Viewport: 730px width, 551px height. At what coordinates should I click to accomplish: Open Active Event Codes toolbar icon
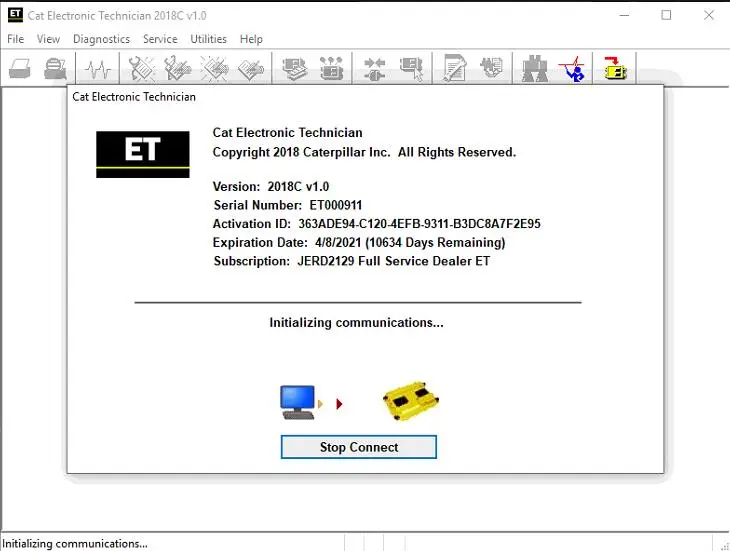[214, 69]
